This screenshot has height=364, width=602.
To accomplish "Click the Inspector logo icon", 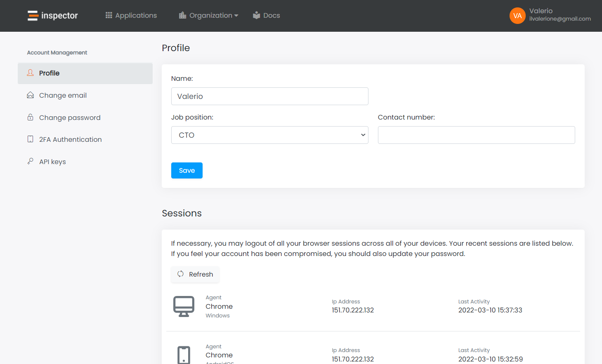I will point(33,16).
